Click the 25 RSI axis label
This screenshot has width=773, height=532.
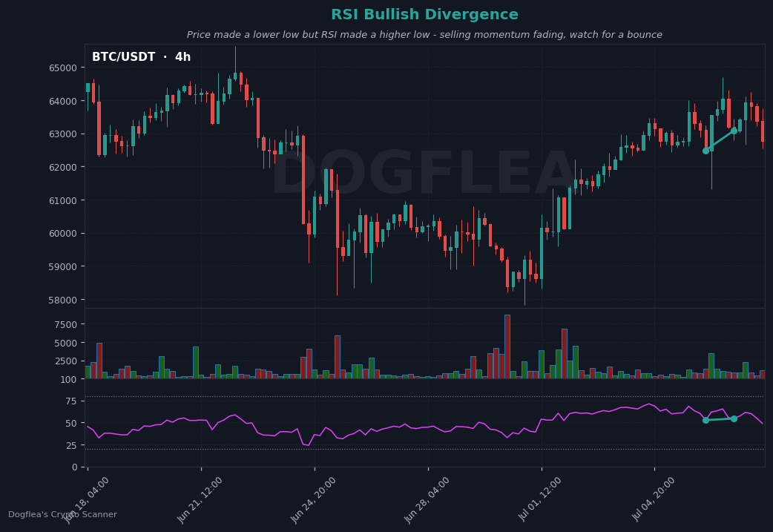(71, 446)
